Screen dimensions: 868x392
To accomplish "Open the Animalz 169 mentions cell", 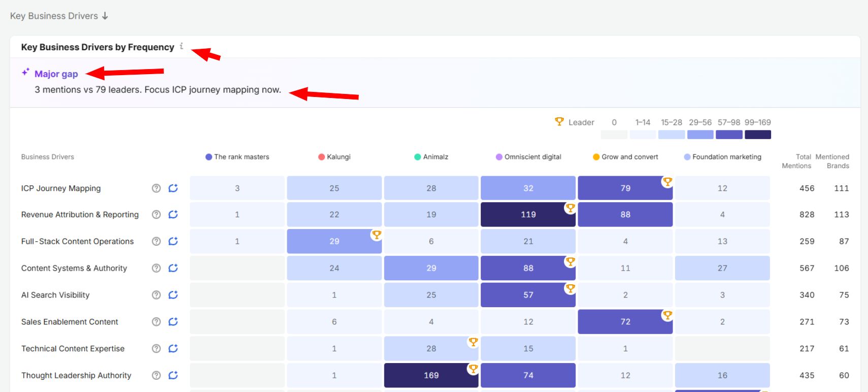I will click(431, 375).
